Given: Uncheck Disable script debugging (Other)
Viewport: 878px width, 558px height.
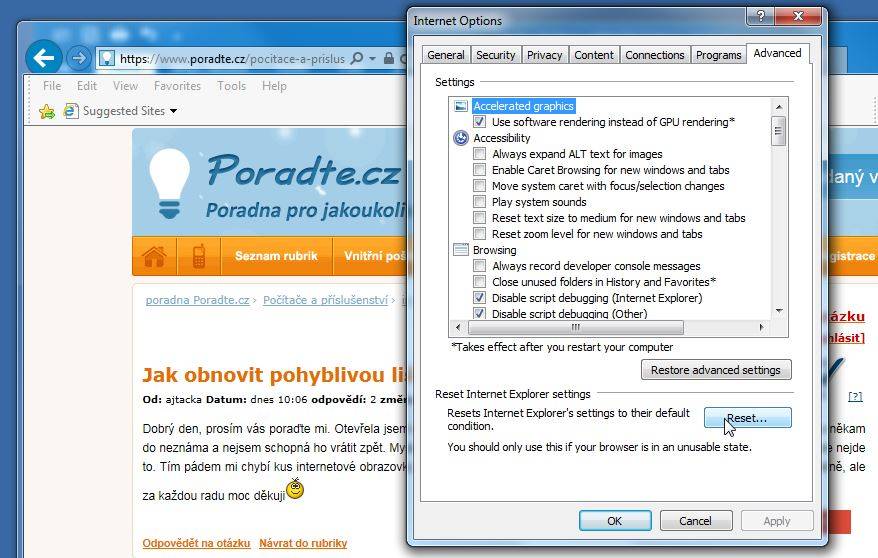Looking at the screenshot, I should (x=479, y=313).
